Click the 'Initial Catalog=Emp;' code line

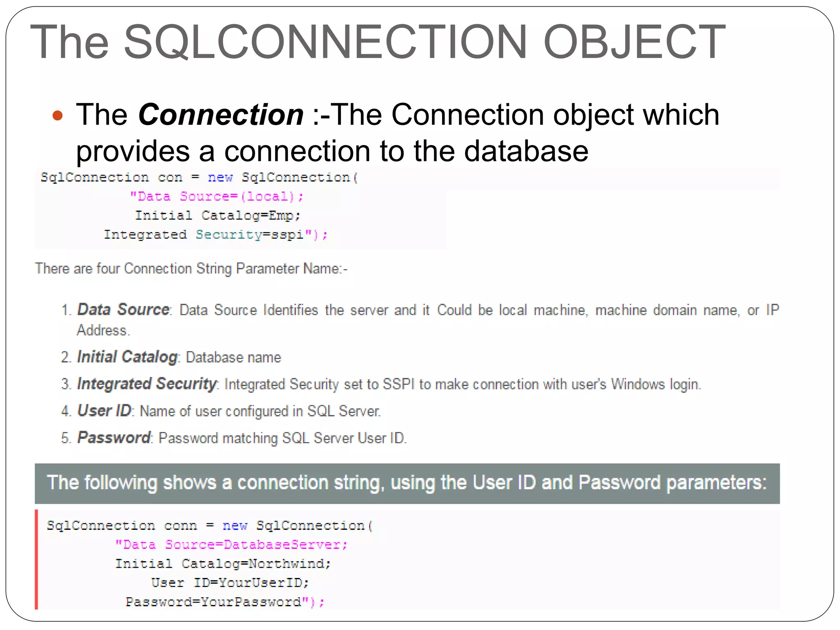click(x=218, y=215)
